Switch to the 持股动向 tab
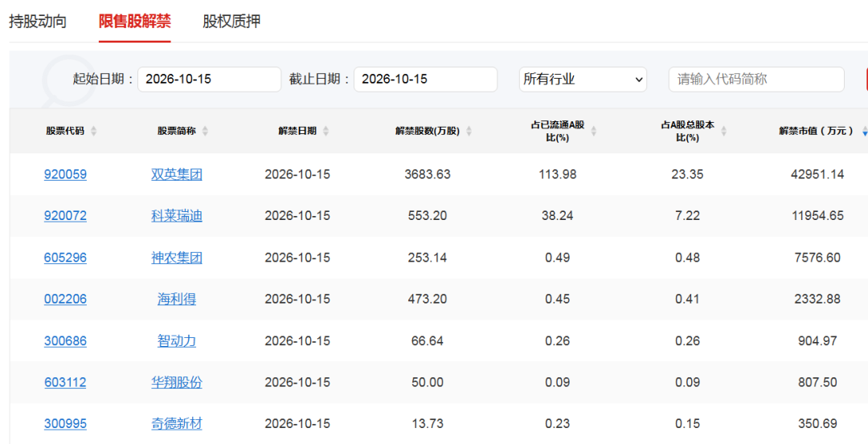This screenshot has width=868, height=444. [x=38, y=22]
